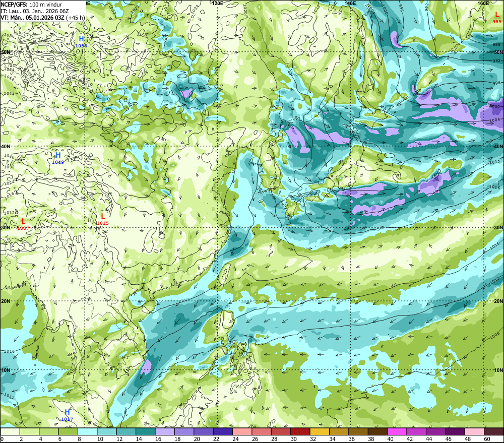Click the 'NCEP/GFS: 100 m vindur' title text
The width and height of the screenshot is (504, 443).
[31, 5]
